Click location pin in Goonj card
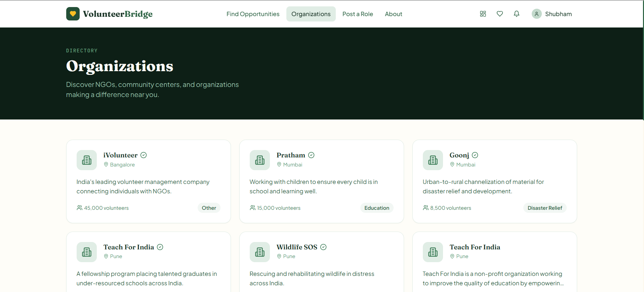The height and width of the screenshot is (292, 644). point(452,164)
